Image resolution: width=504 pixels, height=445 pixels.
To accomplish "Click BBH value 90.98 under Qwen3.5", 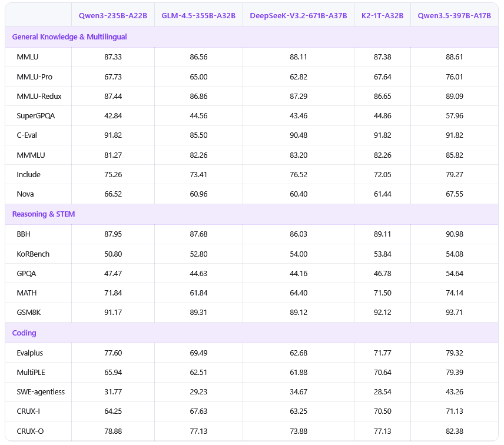I will (454, 234).
